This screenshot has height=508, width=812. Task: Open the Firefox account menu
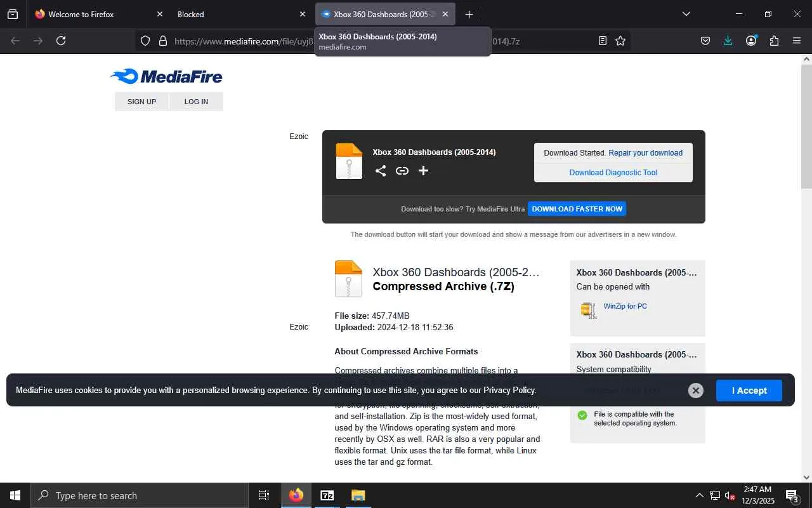click(751, 41)
